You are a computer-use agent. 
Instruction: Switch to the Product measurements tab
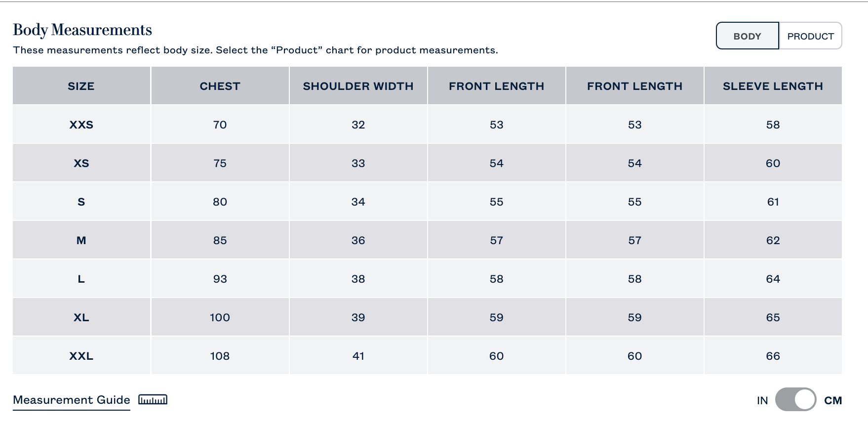point(810,36)
